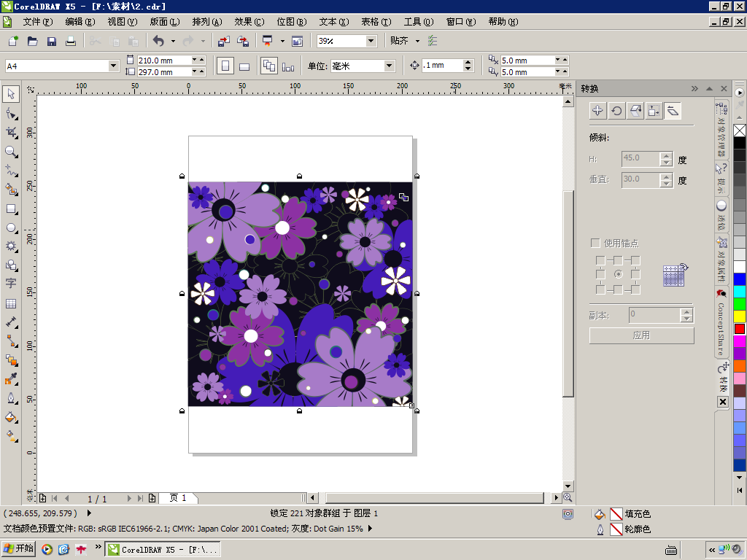Open the 效果 menu
This screenshot has height=560, width=747.
pyautogui.click(x=249, y=22)
